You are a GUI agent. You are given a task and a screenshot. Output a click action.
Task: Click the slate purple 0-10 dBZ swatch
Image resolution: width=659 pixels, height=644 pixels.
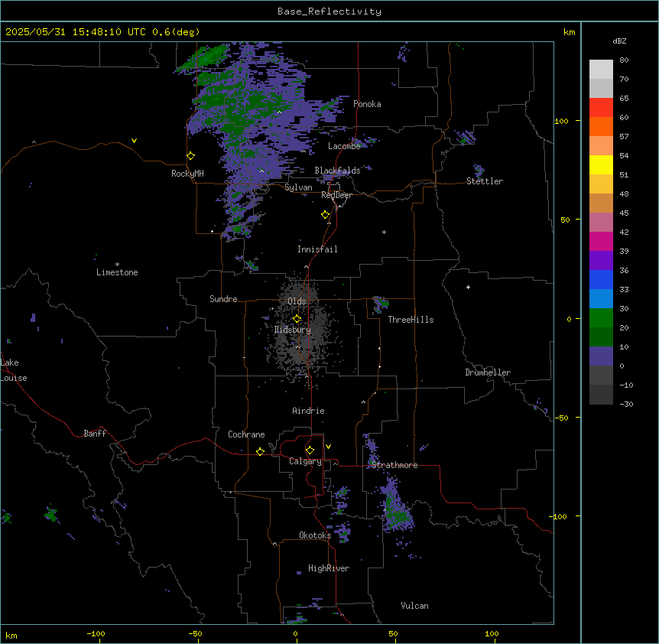coord(601,356)
